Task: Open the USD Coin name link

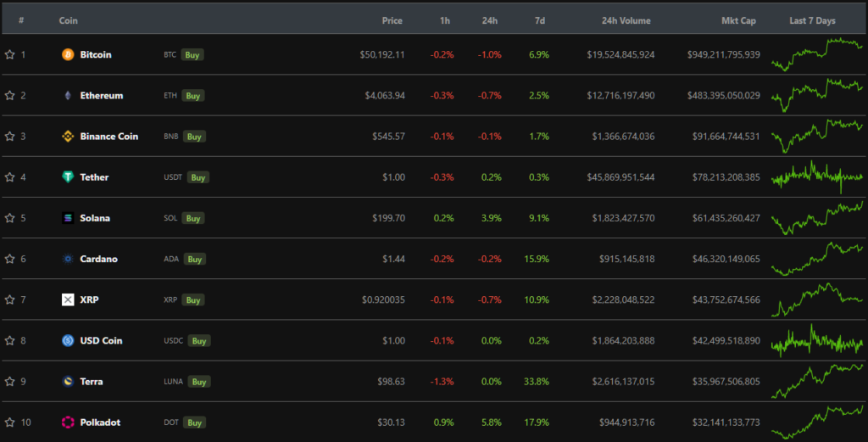Action: [101, 340]
